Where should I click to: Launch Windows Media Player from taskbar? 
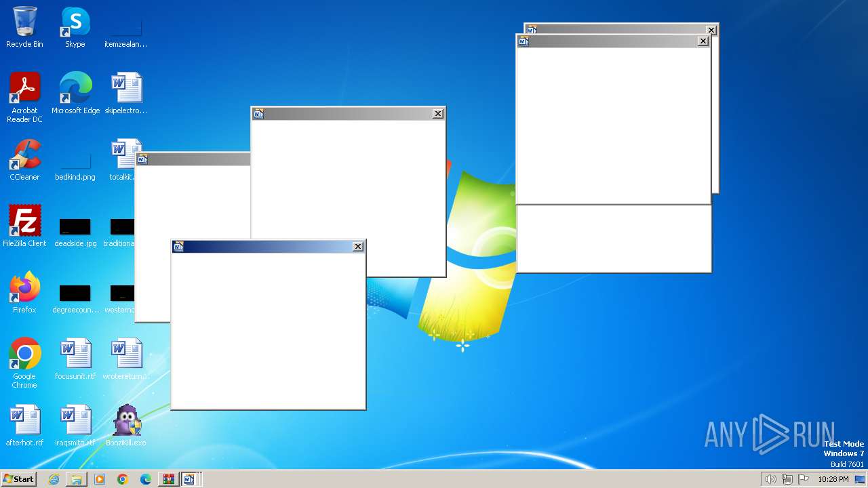coord(100,479)
